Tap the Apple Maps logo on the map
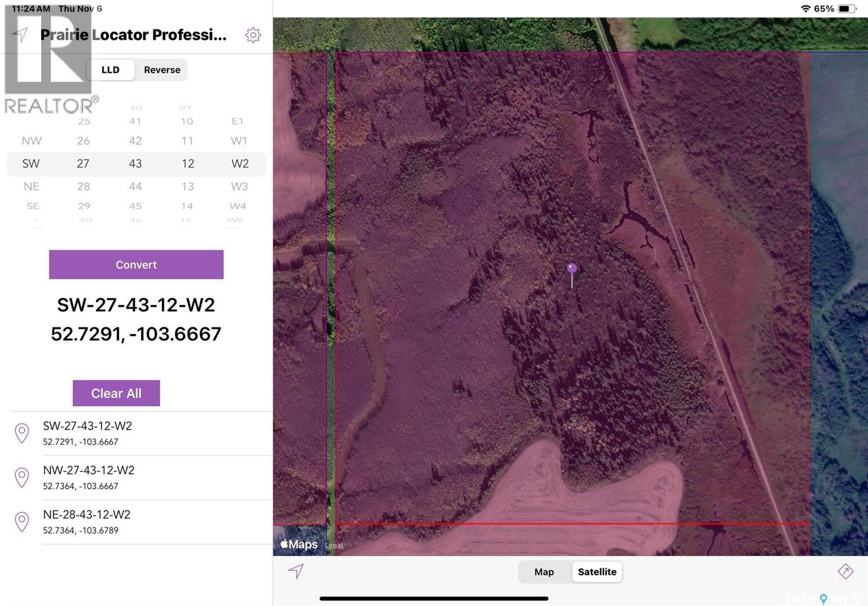The image size is (868, 606). (x=299, y=544)
